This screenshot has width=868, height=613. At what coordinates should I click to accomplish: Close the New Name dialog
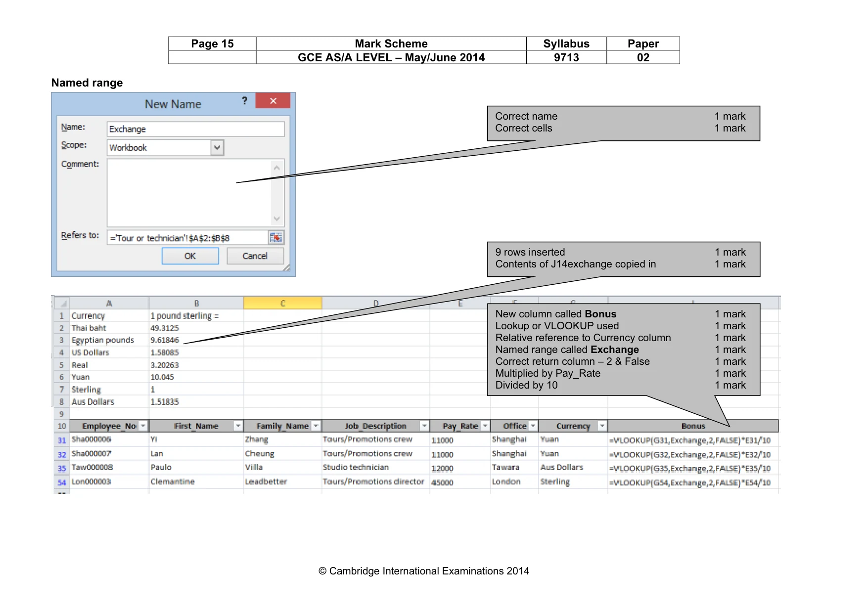(x=273, y=101)
